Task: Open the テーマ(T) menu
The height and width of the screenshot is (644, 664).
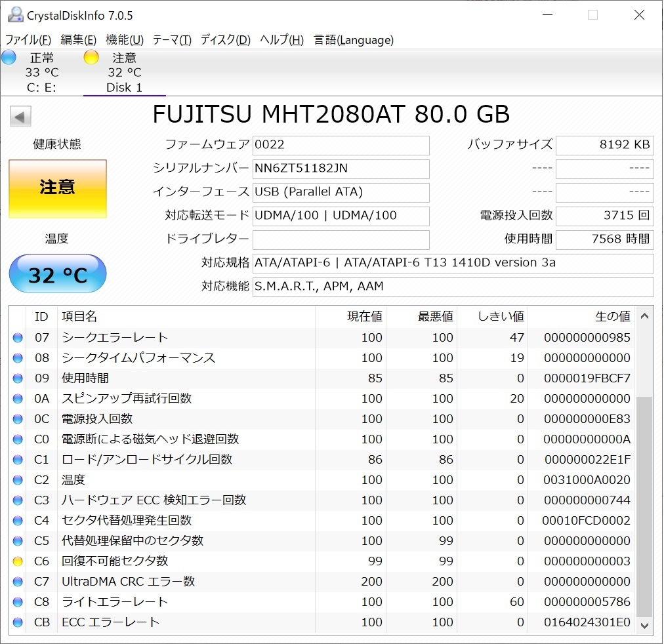Action: click(172, 40)
